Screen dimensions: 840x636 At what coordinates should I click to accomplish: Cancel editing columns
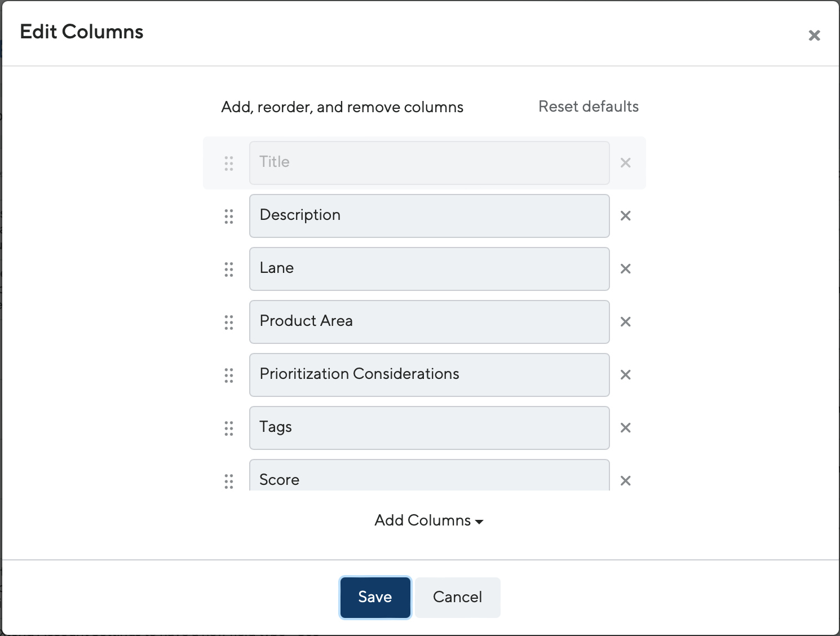[457, 597]
